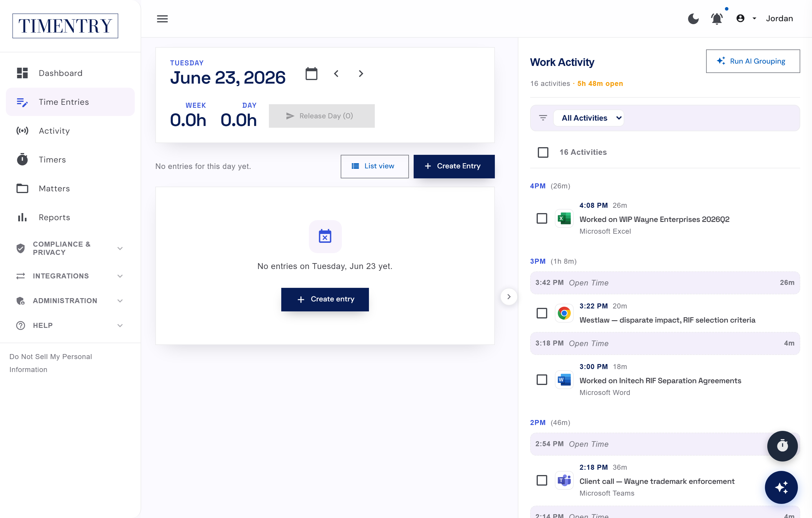Click the calendar-x empty state icon
This screenshot has width=812, height=518.
[x=325, y=236]
